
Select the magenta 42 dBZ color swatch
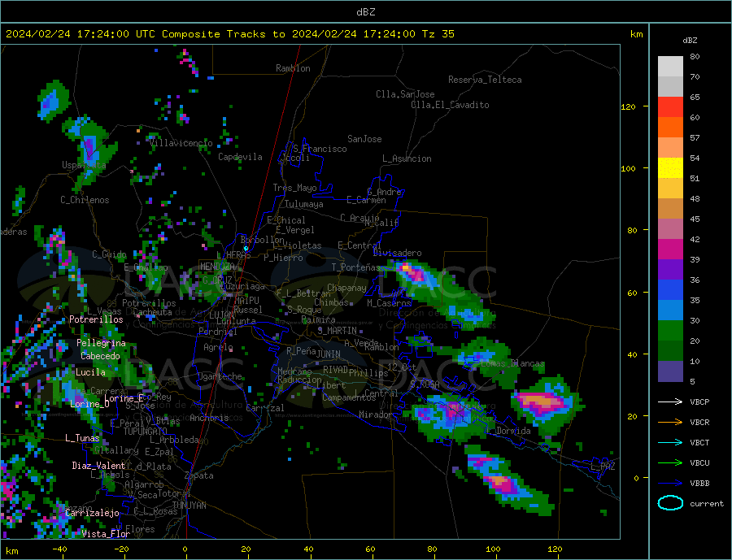[x=670, y=250]
